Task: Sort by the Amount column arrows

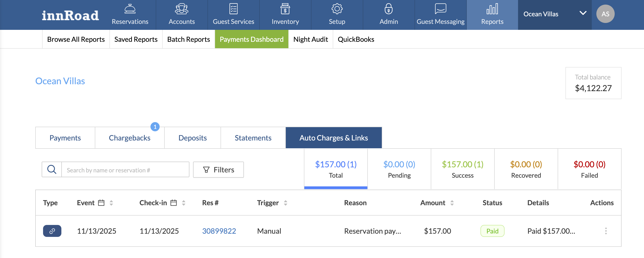Action: [x=452, y=203]
